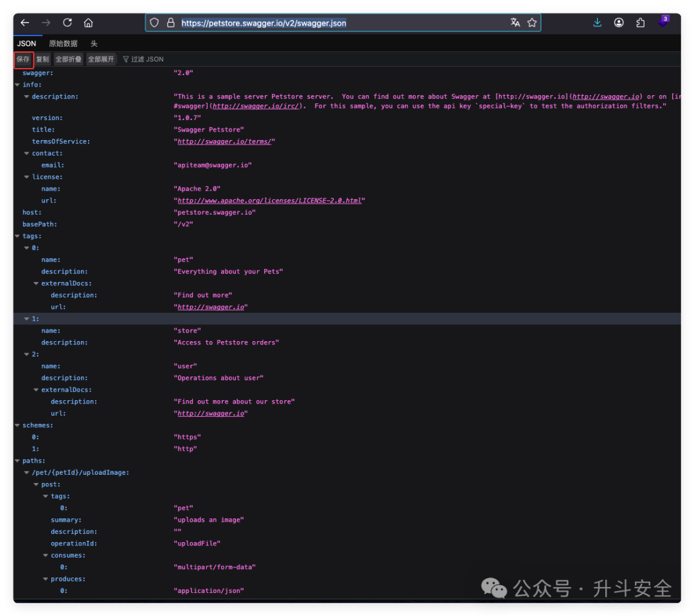Image resolution: width=694 pixels, height=616 pixels.
Task: Collapse the consumes node
Action: pos(45,556)
